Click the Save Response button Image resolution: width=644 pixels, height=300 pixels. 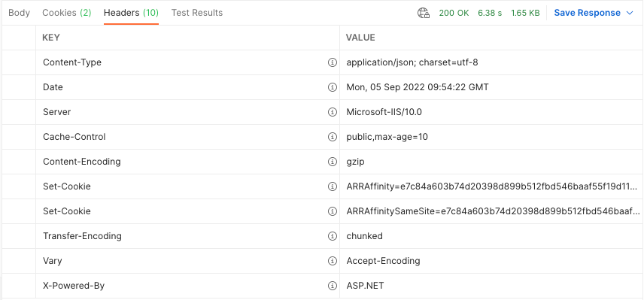[588, 13]
